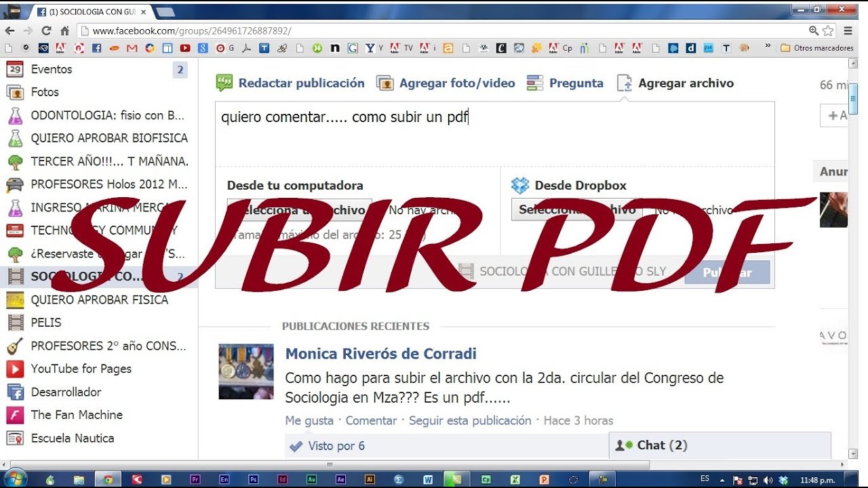Open Escuela Nautica in sidebar

(x=73, y=438)
